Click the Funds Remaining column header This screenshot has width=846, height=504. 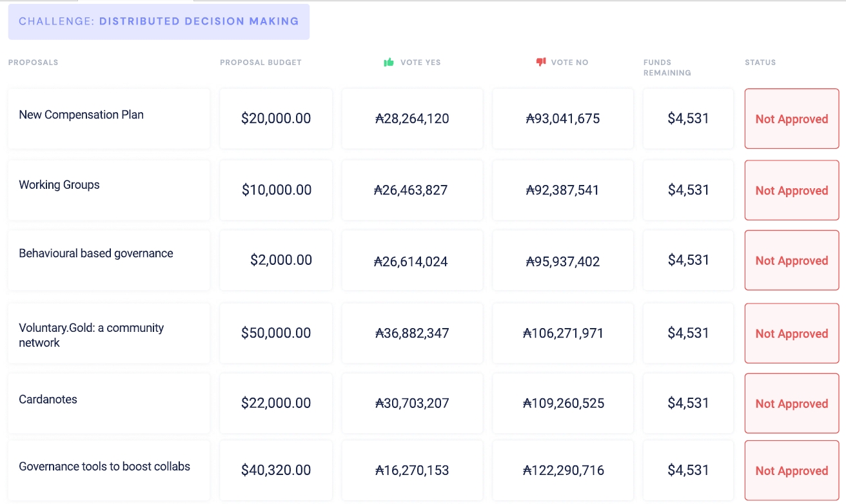coord(667,68)
